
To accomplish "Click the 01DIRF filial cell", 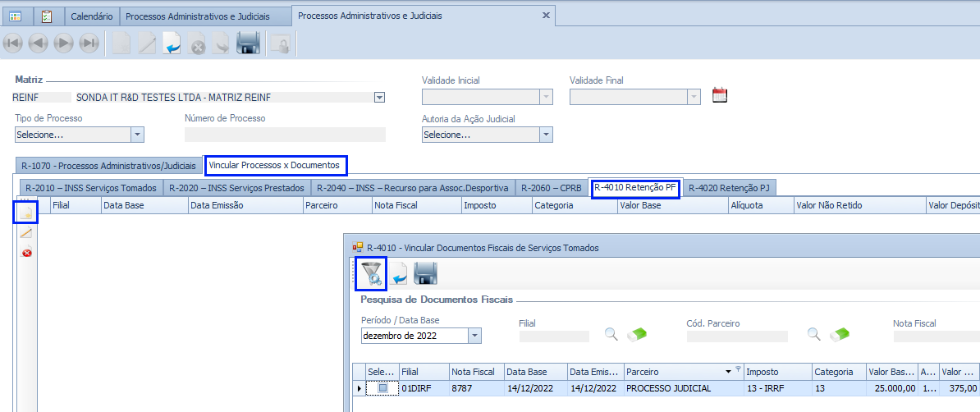I will (x=424, y=388).
